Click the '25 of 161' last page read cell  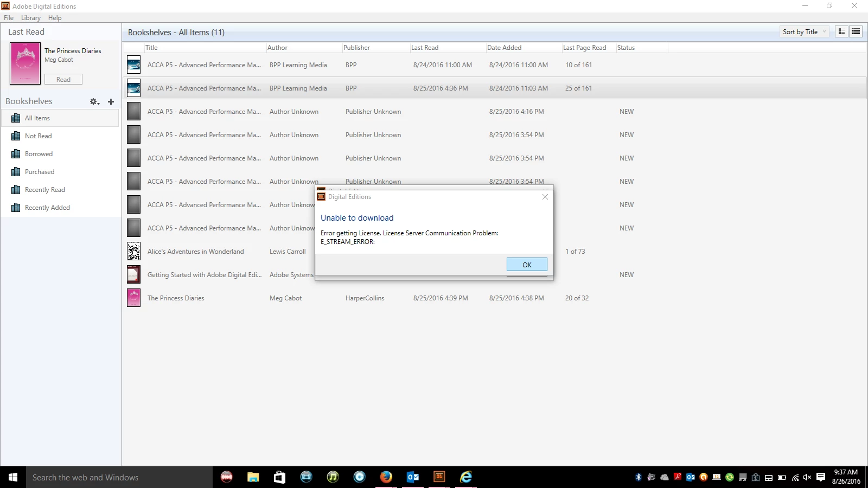[x=578, y=88]
